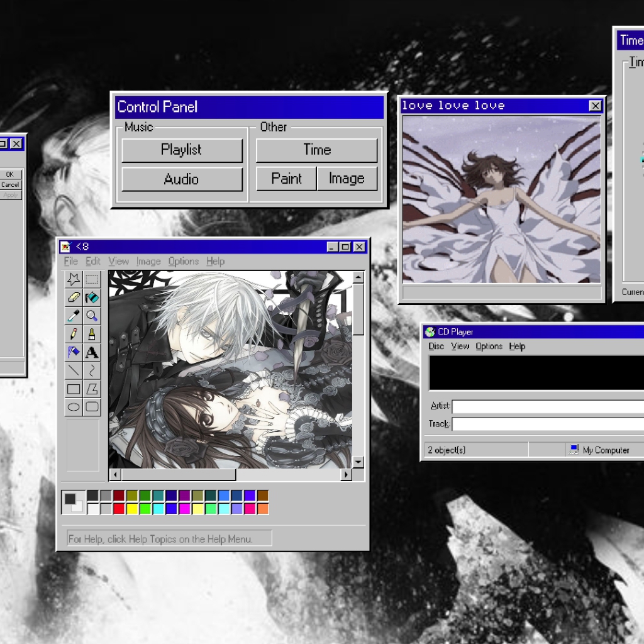Choose the Ellipse shape tool

[74, 407]
